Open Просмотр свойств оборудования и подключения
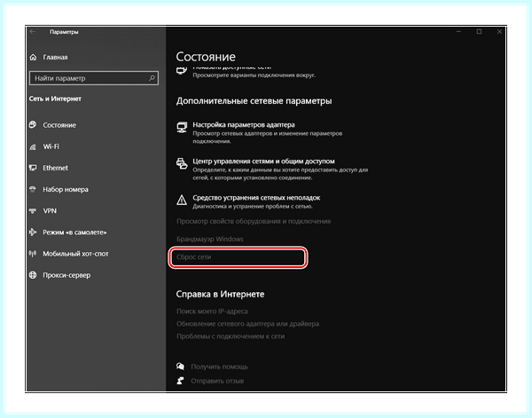The image size is (532, 418). (254, 221)
